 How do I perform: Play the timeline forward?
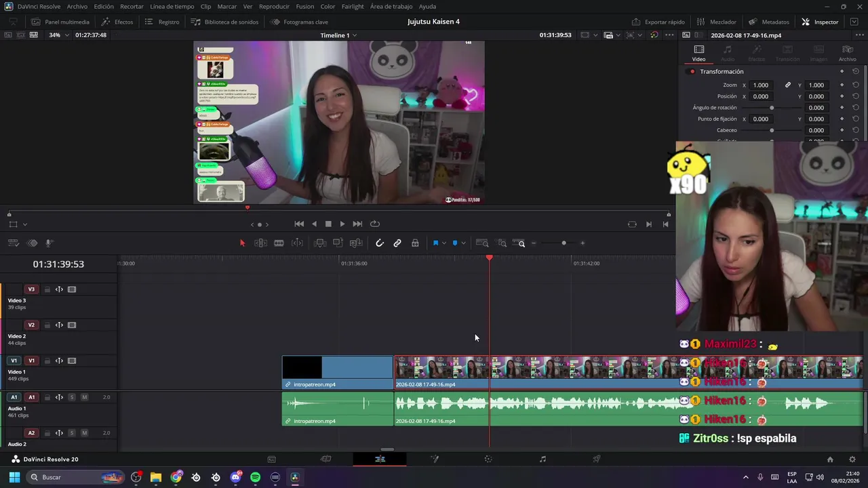[x=342, y=224]
